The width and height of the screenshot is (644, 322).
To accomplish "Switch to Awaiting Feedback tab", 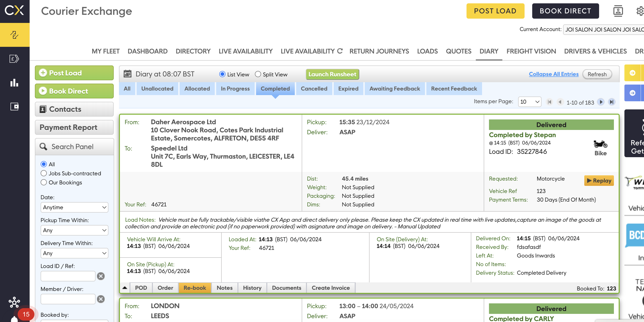I will pos(395,88).
